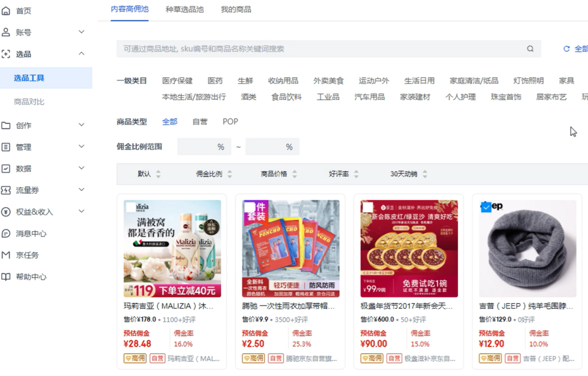This screenshot has height=376, width=588.
Task: Switch to 种草选品池 tab
Action: (x=185, y=9)
